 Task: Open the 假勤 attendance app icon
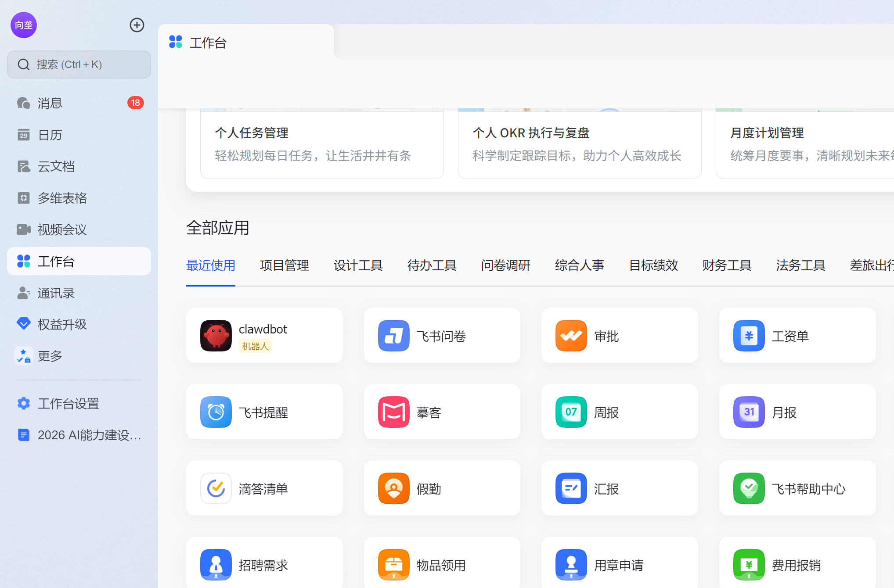click(x=393, y=488)
